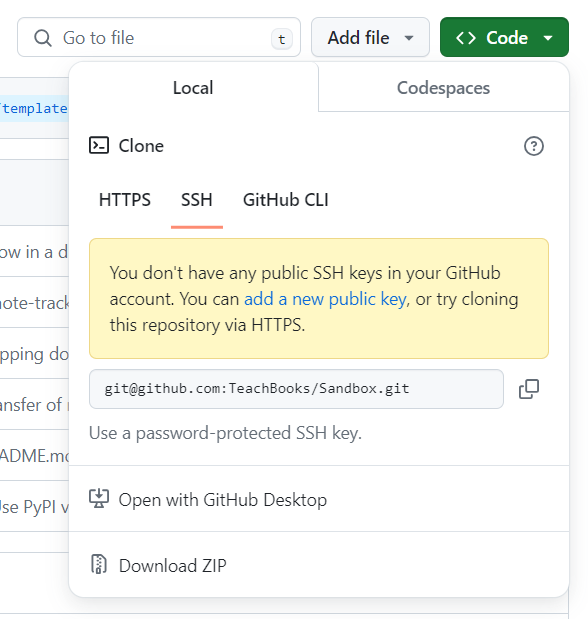
Task: Switch to the Codespaces tab
Action: tap(443, 88)
